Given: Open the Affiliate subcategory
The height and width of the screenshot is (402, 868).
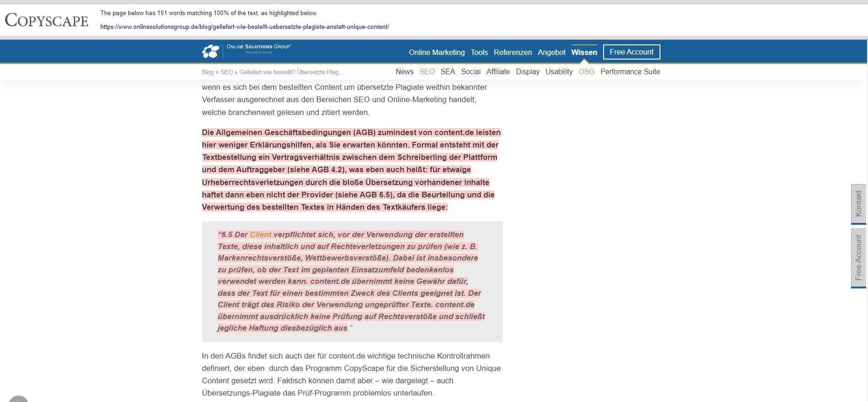Looking at the screenshot, I should click(498, 71).
